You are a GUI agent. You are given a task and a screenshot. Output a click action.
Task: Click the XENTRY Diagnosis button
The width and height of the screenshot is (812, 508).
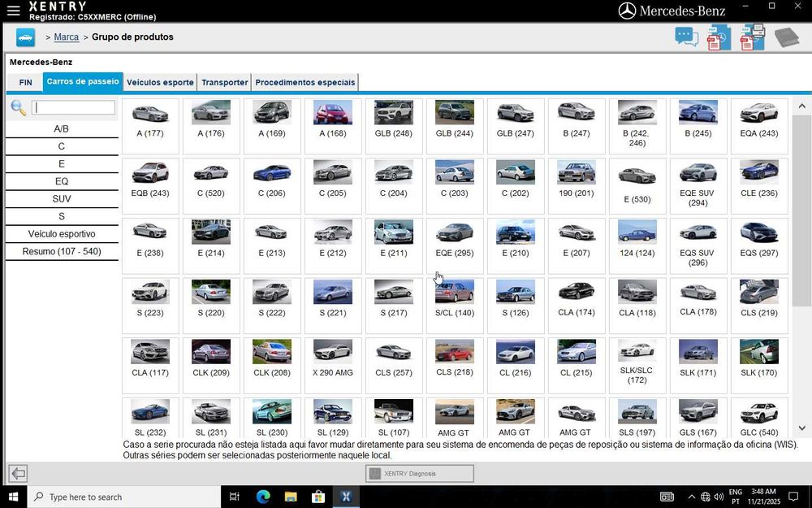click(x=420, y=473)
